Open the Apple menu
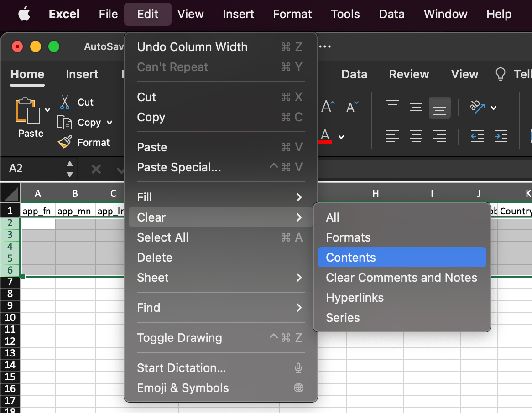Image resolution: width=532 pixels, height=413 pixels. coord(24,14)
